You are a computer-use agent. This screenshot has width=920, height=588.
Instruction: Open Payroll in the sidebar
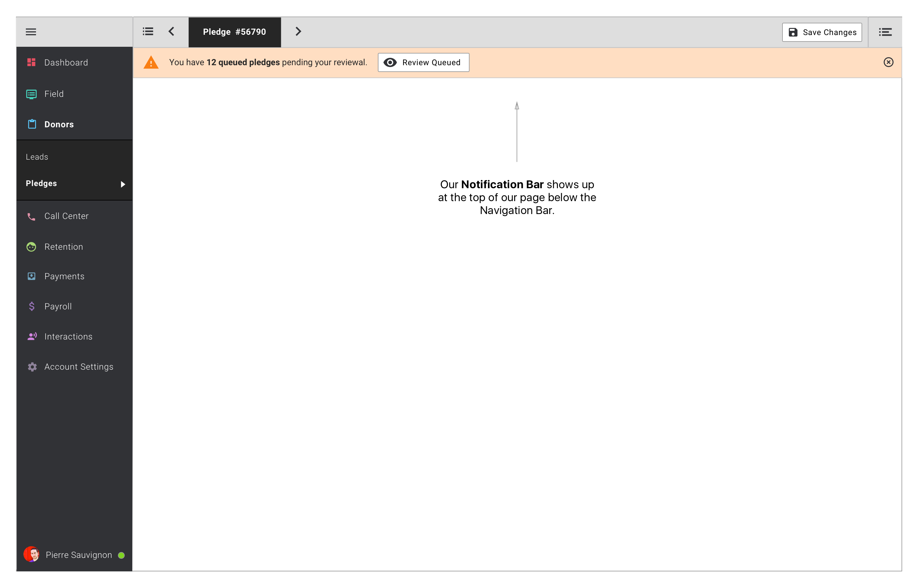coord(74,307)
